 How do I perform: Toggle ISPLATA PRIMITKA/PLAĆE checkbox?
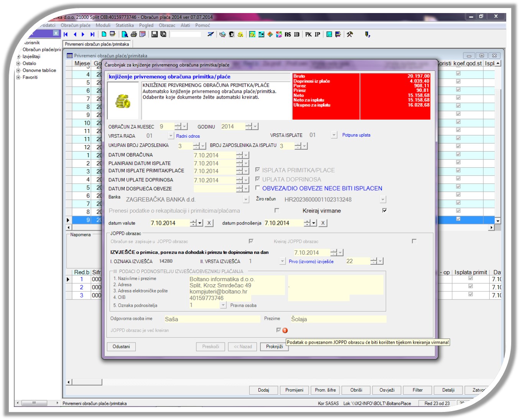[x=258, y=170]
